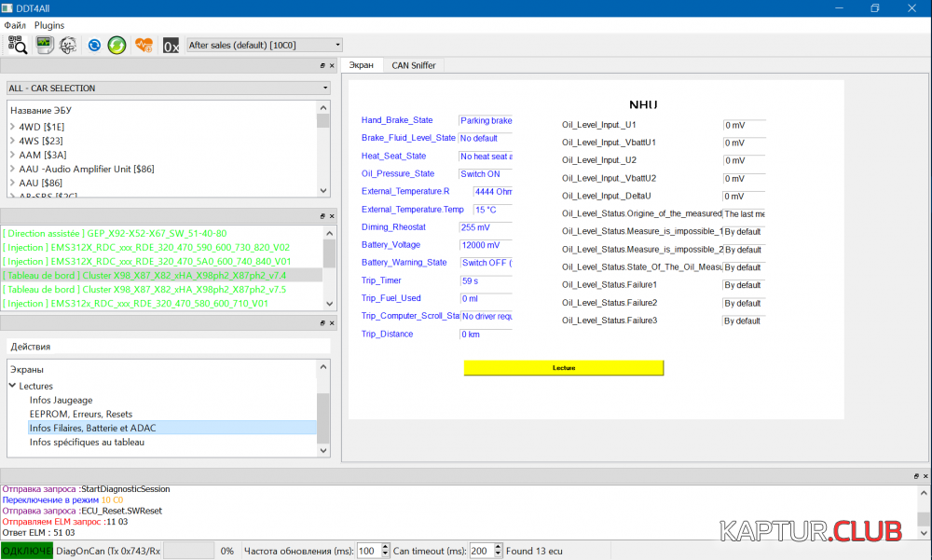Open the After sales session dropdown
Screen dimensions: 932x560
click(265, 45)
